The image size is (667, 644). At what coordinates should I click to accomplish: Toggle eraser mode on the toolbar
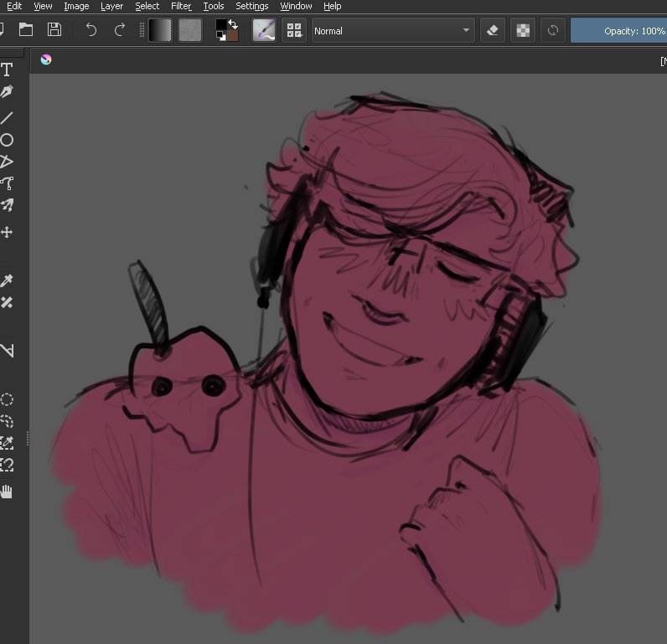click(x=492, y=31)
